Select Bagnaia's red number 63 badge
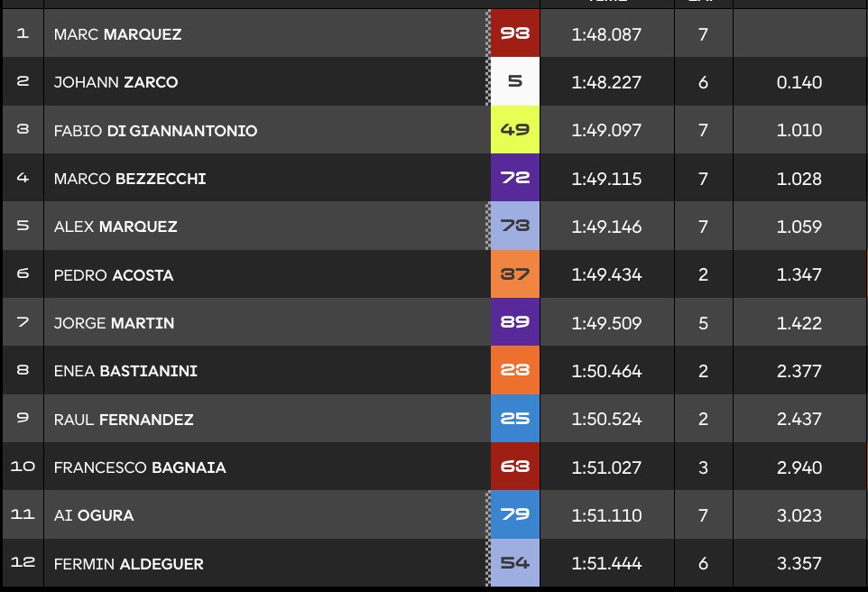Screen dimensions: 868x592 click(x=515, y=467)
